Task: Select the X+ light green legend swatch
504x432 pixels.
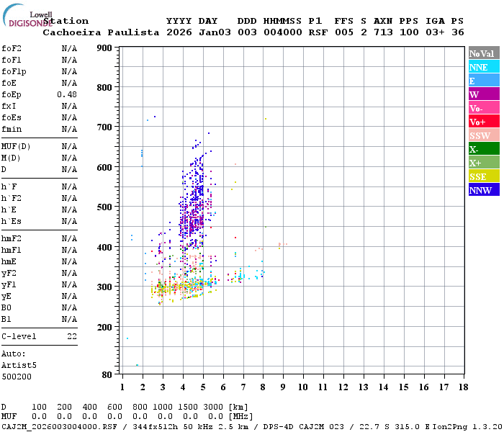Action: click(x=484, y=162)
